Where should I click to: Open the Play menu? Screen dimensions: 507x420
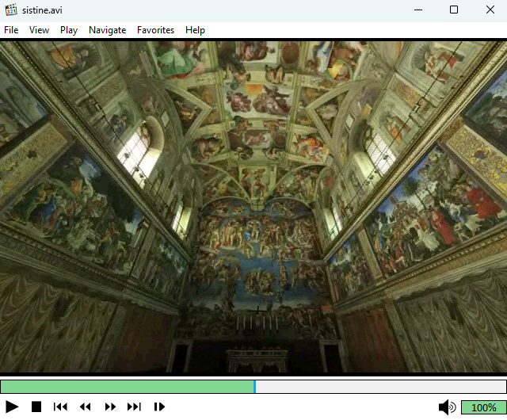(x=69, y=30)
